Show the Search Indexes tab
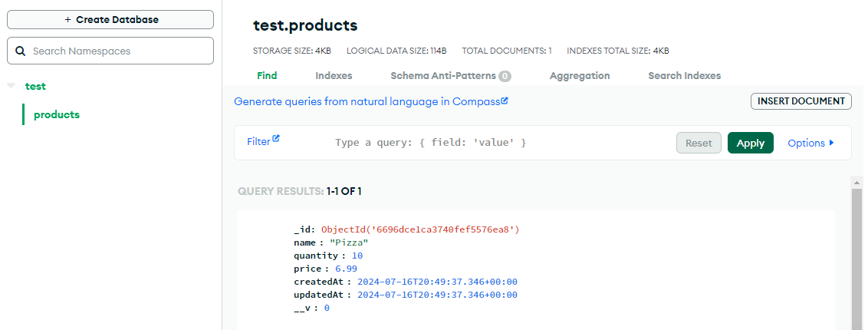 (684, 76)
